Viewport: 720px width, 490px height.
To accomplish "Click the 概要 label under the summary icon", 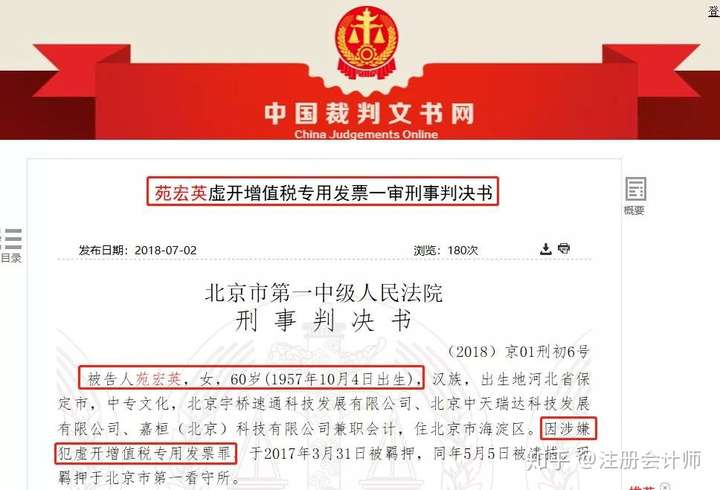I will 634,211.
